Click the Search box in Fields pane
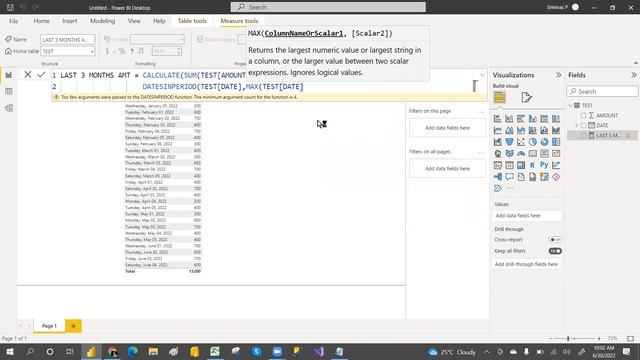Screen dimensions: 640x360 point(602,91)
